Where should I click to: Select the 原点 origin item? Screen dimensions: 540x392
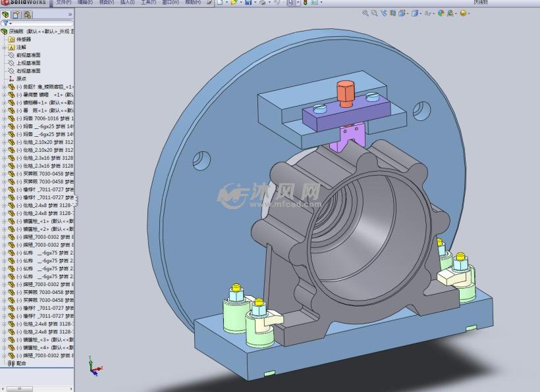coord(21,78)
